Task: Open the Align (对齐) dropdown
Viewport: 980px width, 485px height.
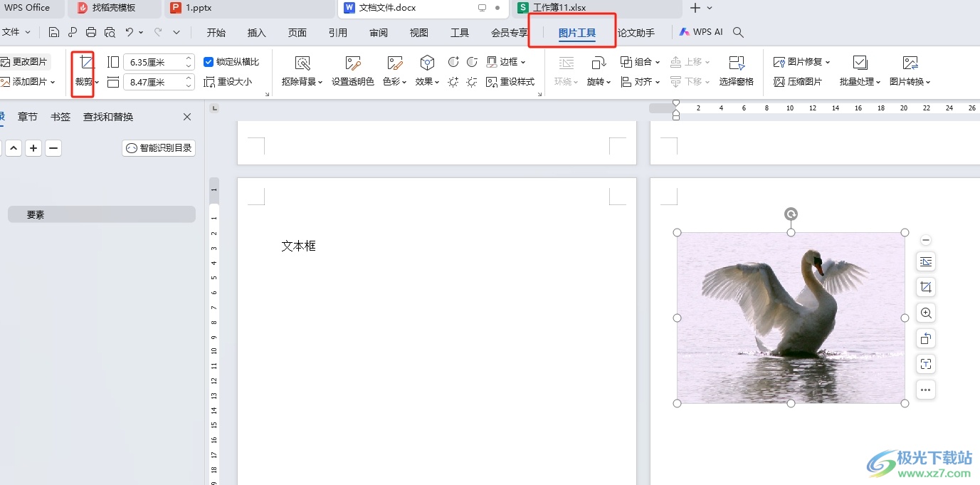Action: (658, 82)
